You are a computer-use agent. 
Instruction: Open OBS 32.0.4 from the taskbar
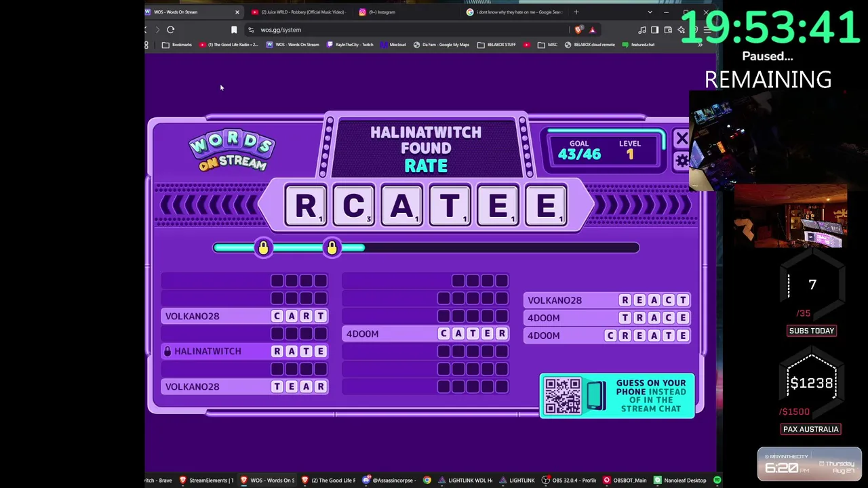coord(568,481)
